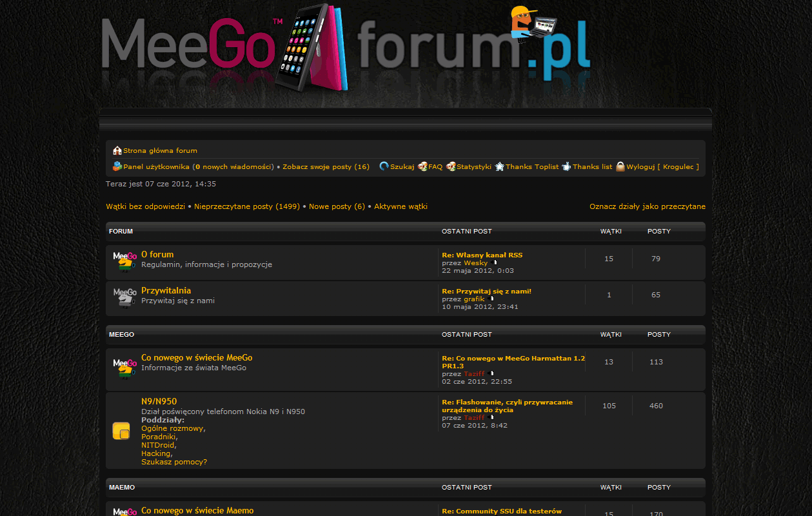Image resolution: width=812 pixels, height=516 pixels.
Task: Click the Szukaj search icon
Action: coord(384,166)
